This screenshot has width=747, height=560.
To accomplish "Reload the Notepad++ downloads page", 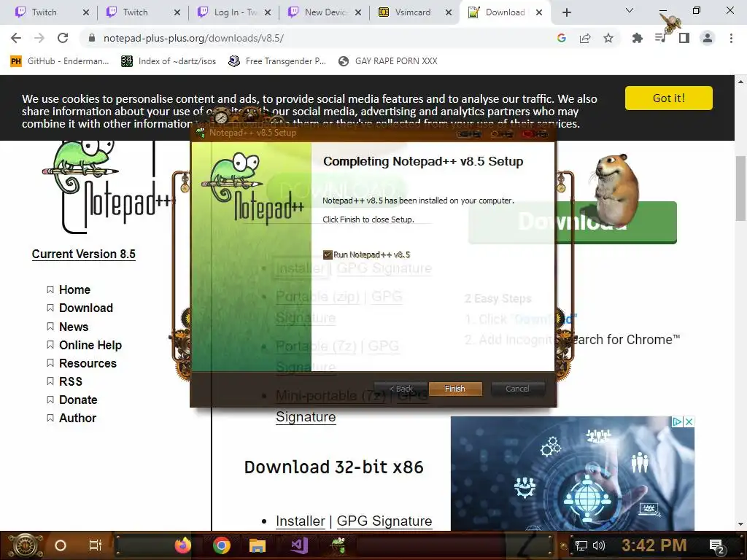I will point(63,38).
